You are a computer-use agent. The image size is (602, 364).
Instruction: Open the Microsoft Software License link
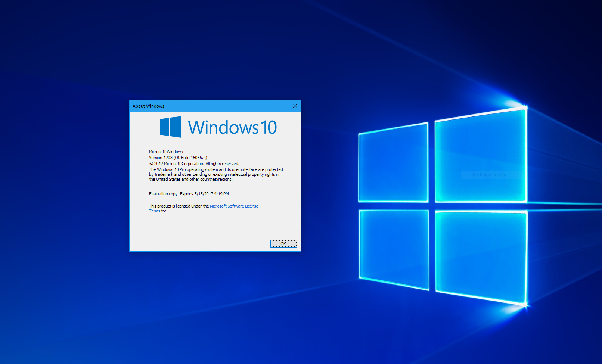(x=234, y=206)
